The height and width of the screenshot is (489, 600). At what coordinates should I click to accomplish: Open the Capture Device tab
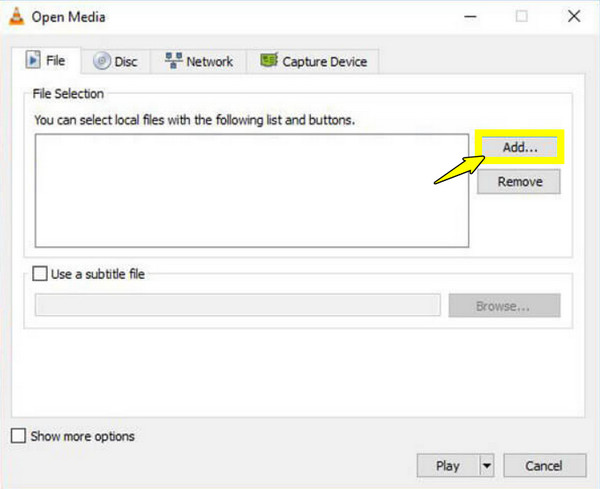(324, 61)
